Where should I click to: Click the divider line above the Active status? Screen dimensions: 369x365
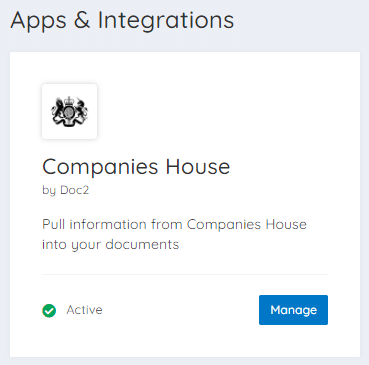pyautogui.click(x=185, y=275)
